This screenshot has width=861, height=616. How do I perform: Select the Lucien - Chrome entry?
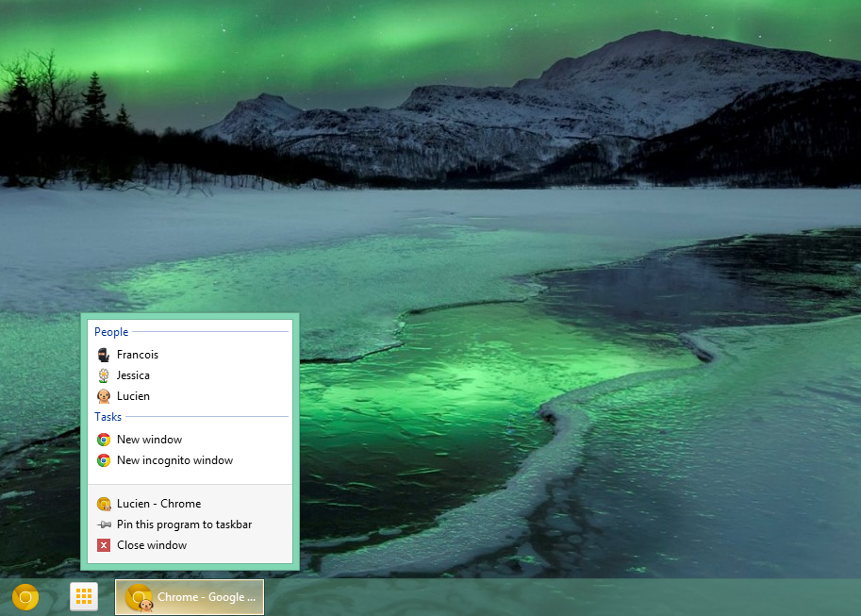pyautogui.click(x=158, y=504)
